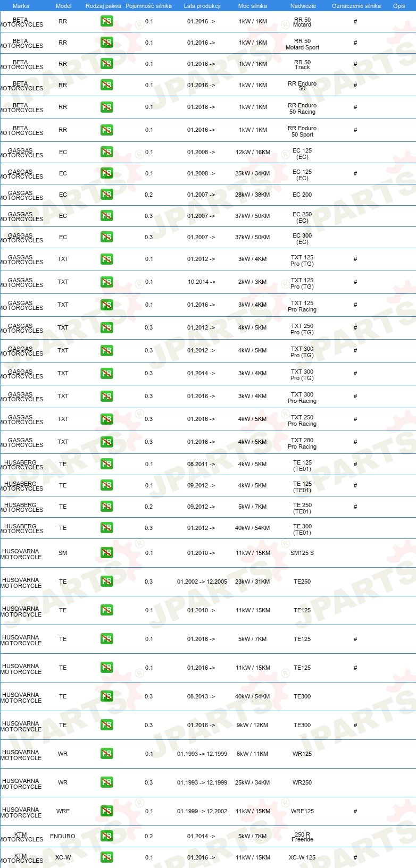Click the Opis column header

pos(399,6)
